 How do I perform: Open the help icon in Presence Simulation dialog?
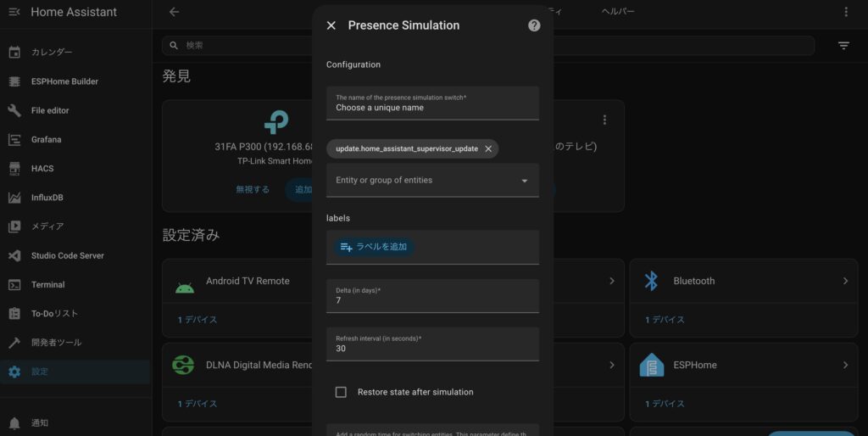pos(534,25)
